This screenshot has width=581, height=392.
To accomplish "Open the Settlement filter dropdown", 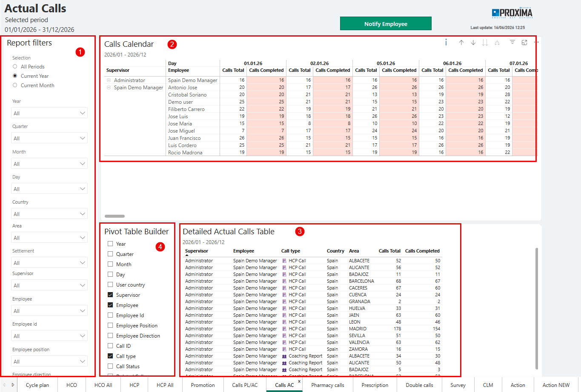I will [49, 263].
